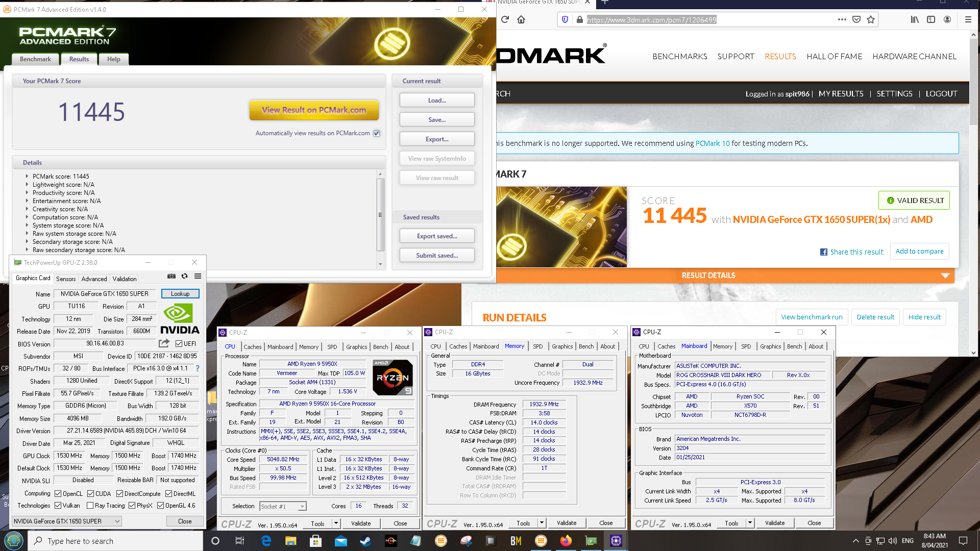The height and width of the screenshot is (551, 980).
Task: Click Export saved... button
Action: click(437, 236)
